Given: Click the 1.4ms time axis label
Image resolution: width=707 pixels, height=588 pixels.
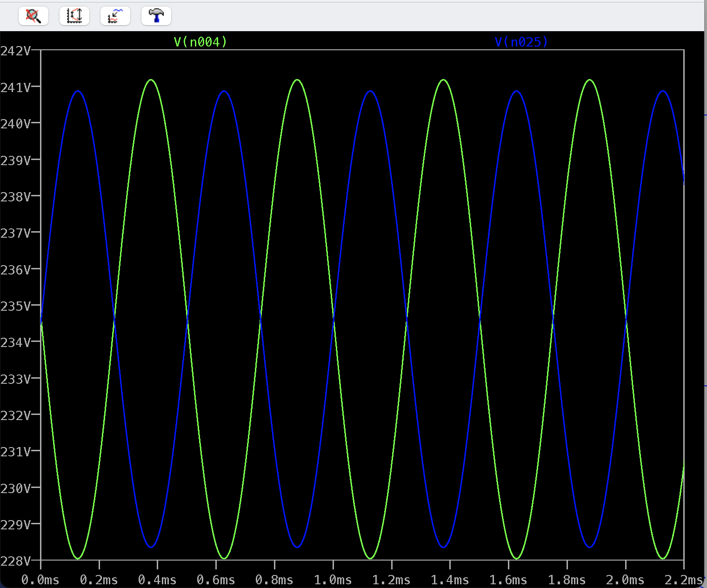Looking at the screenshot, I should pos(450,580).
